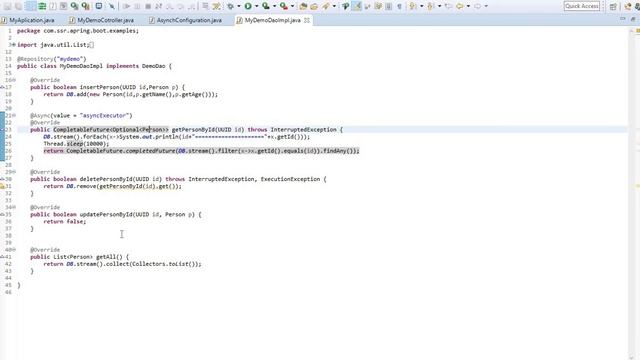This screenshot has height=360, width=640.
Task: Open the Coverage launch dropdown arrow
Action: 274,6
